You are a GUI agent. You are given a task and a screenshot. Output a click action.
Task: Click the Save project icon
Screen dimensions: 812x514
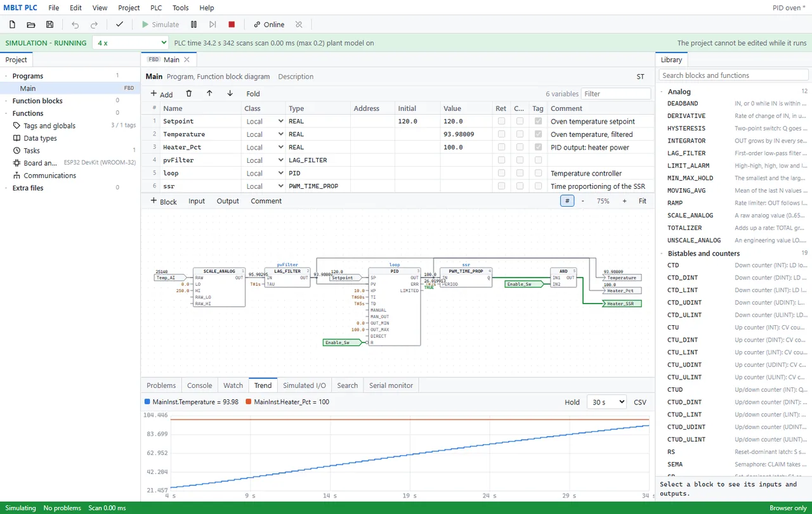[x=50, y=25]
